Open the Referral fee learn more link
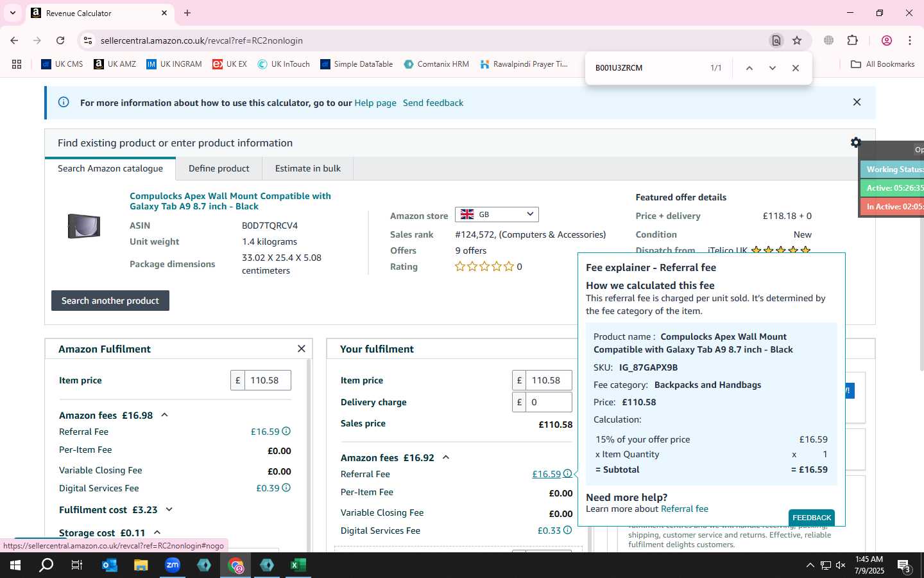The width and height of the screenshot is (924, 578). click(x=685, y=509)
